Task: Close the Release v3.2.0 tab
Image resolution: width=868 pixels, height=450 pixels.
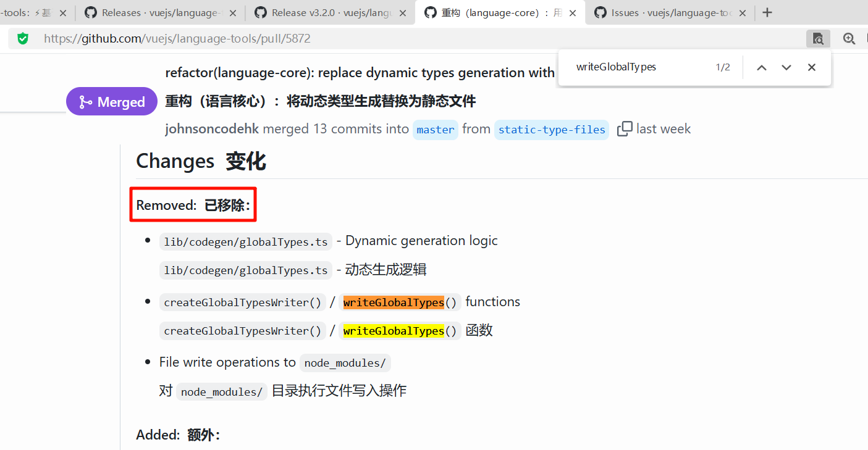Action: pyautogui.click(x=403, y=13)
